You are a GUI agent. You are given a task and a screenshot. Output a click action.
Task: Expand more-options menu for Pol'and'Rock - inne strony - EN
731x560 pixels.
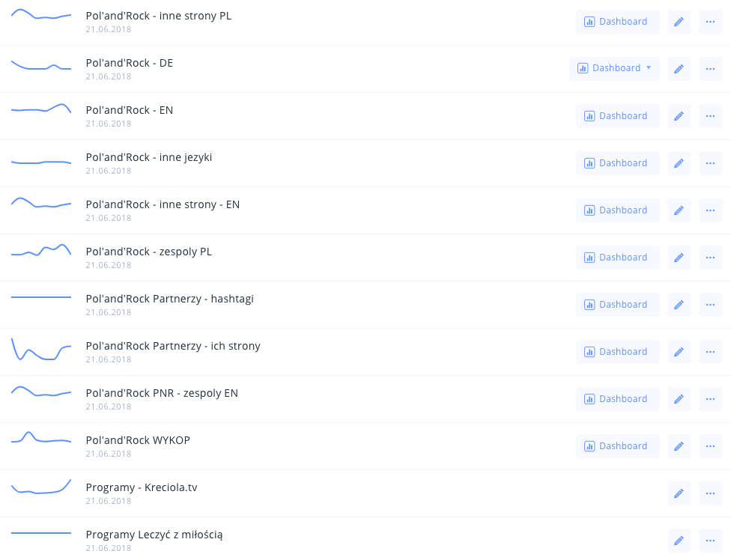tap(710, 210)
